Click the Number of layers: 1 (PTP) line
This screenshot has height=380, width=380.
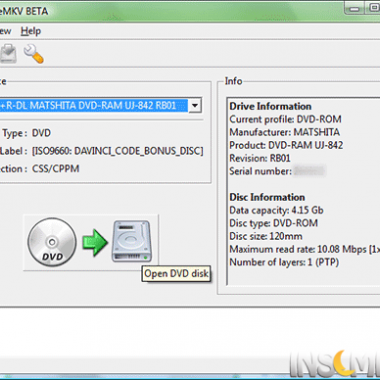pos(284,262)
